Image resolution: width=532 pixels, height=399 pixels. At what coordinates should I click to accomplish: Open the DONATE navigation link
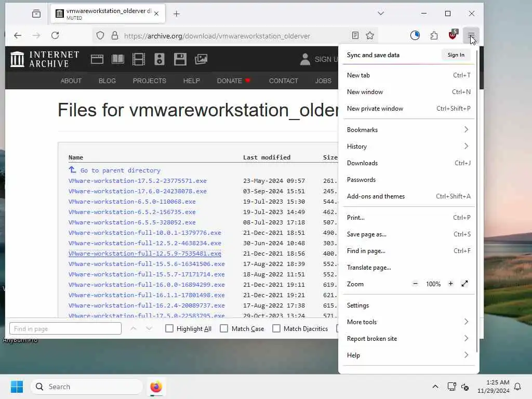click(233, 81)
